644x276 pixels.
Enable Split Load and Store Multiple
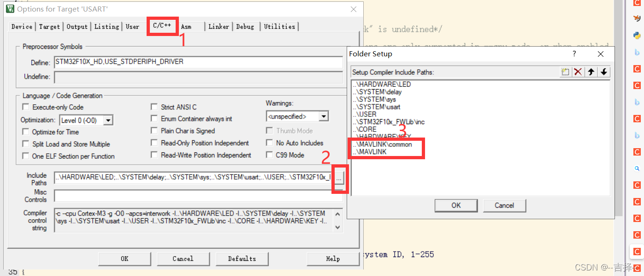(25, 144)
